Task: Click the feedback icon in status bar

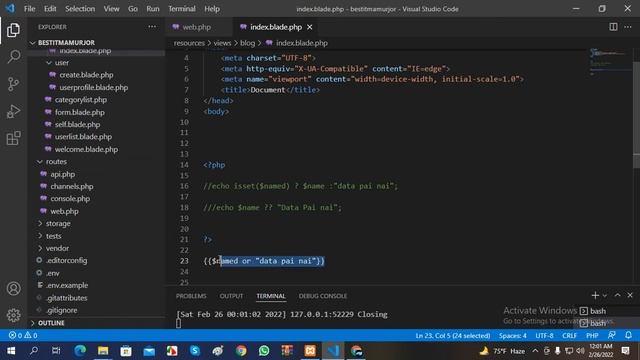Action: [611, 335]
